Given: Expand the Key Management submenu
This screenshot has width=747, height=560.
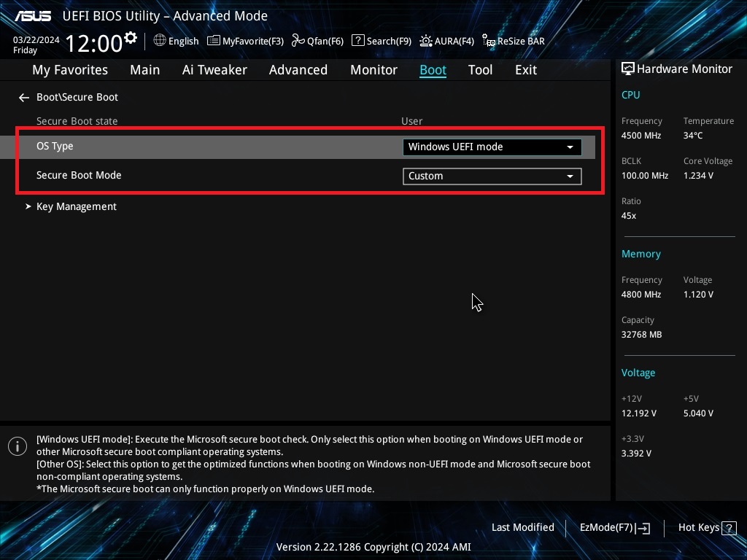Looking at the screenshot, I should click(x=76, y=207).
